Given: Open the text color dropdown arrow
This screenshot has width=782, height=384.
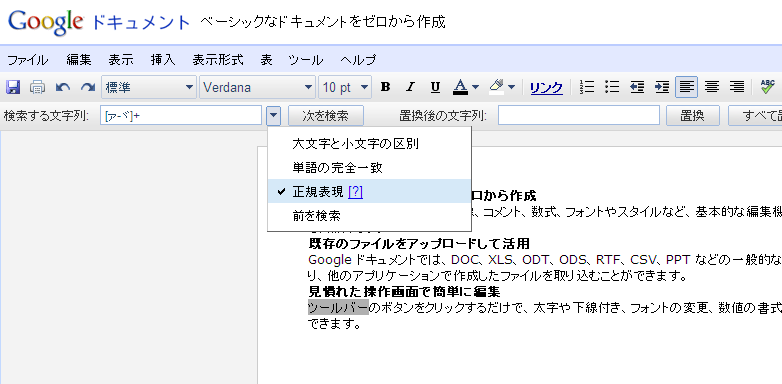Looking at the screenshot, I should 475,87.
